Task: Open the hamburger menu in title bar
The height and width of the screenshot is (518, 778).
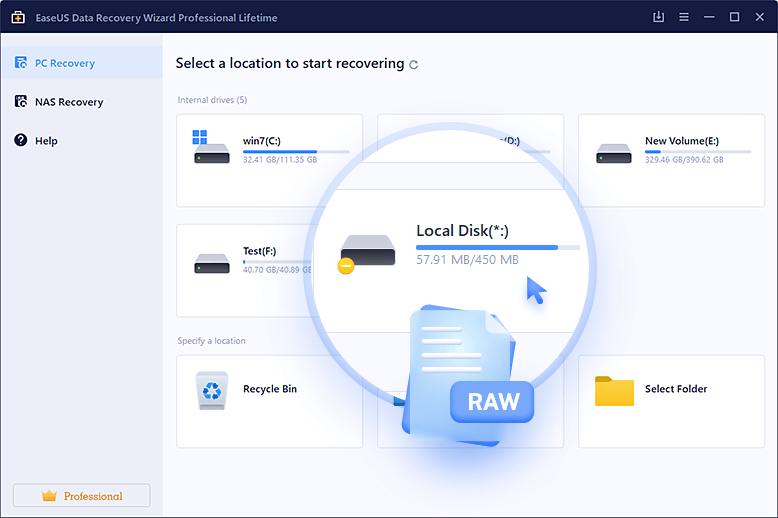Action: 684,17
